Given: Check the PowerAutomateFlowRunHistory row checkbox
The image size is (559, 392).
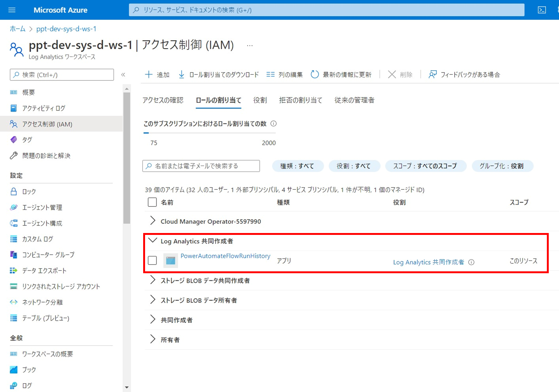Looking at the screenshot, I should [x=152, y=260].
